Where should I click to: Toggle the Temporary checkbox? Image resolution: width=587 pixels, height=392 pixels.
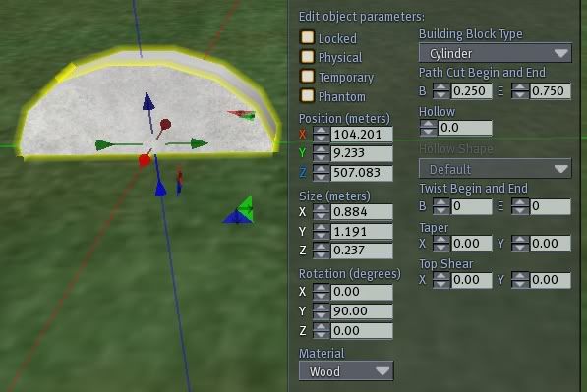click(x=308, y=76)
